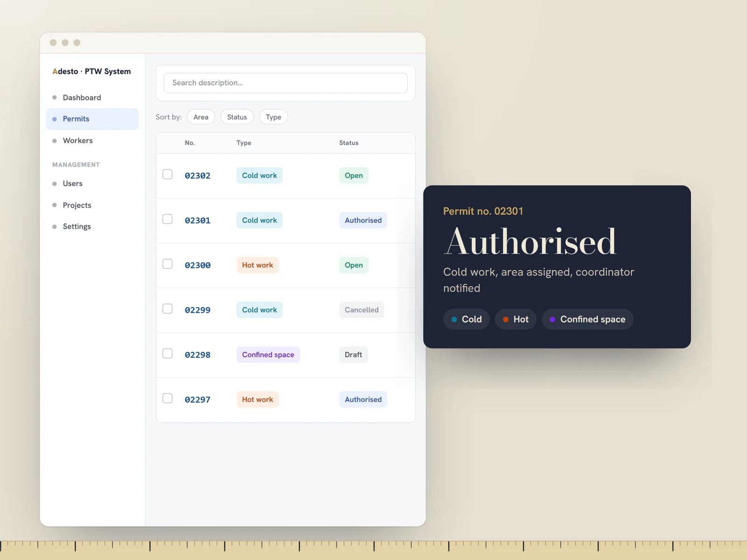Open the Dashboard page in sidebar
747x560 pixels.
click(x=92, y=98)
